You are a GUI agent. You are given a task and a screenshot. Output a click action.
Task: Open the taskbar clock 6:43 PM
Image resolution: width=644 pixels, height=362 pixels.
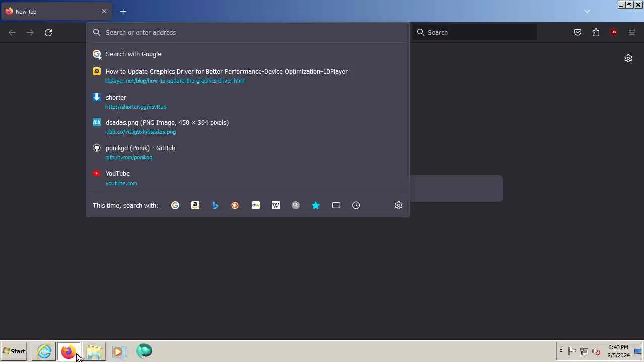click(618, 351)
